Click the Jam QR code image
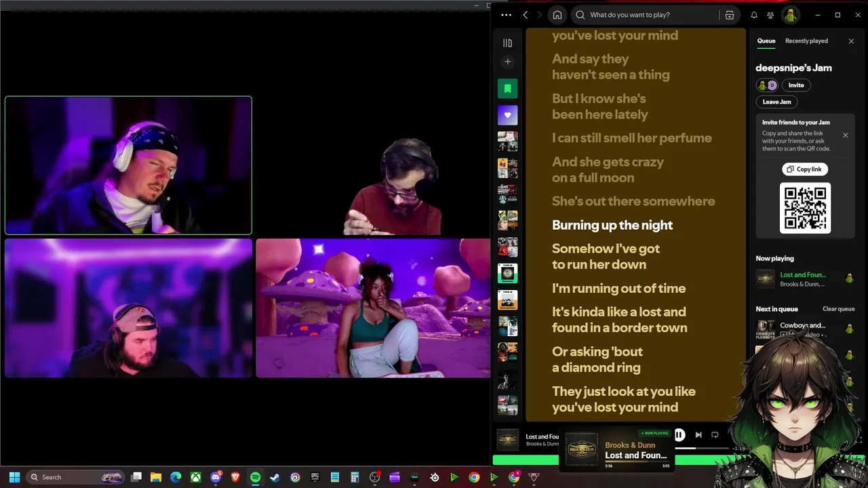This screenshot has height=488, width=868. [805, 208]
